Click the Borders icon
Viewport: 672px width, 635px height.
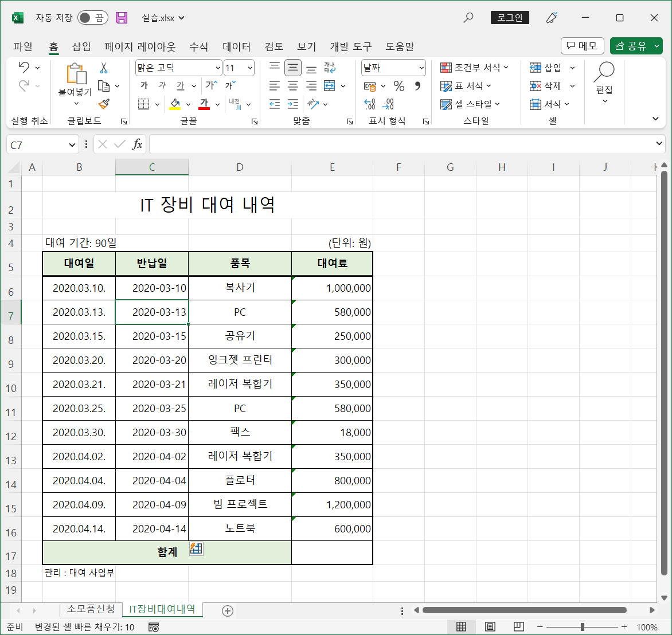point(143,104)
